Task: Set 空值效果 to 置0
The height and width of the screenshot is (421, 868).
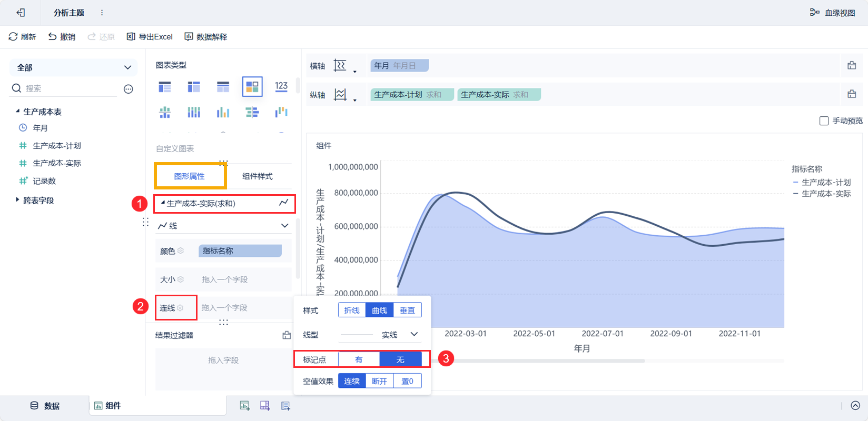Action: click(x=407, y=381)
